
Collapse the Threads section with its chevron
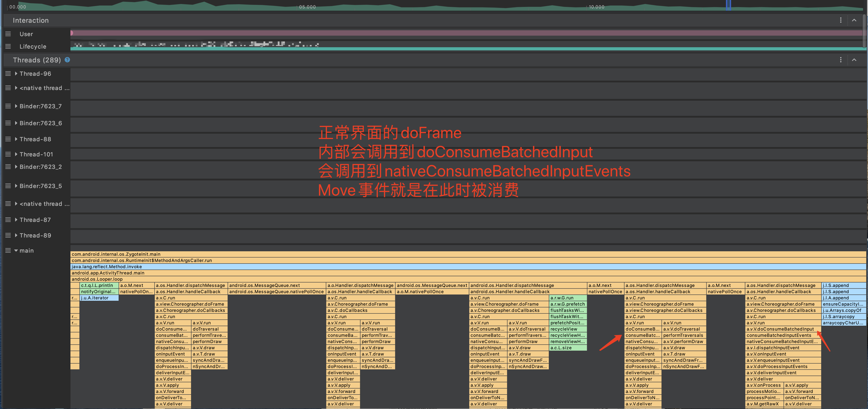coord(855,60)
